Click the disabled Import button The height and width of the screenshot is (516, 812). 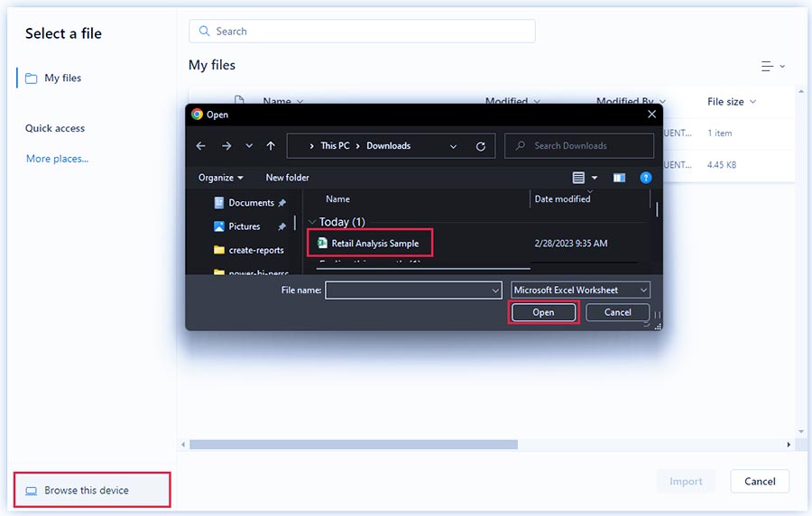pyautogui.click(x=686, y=482)
